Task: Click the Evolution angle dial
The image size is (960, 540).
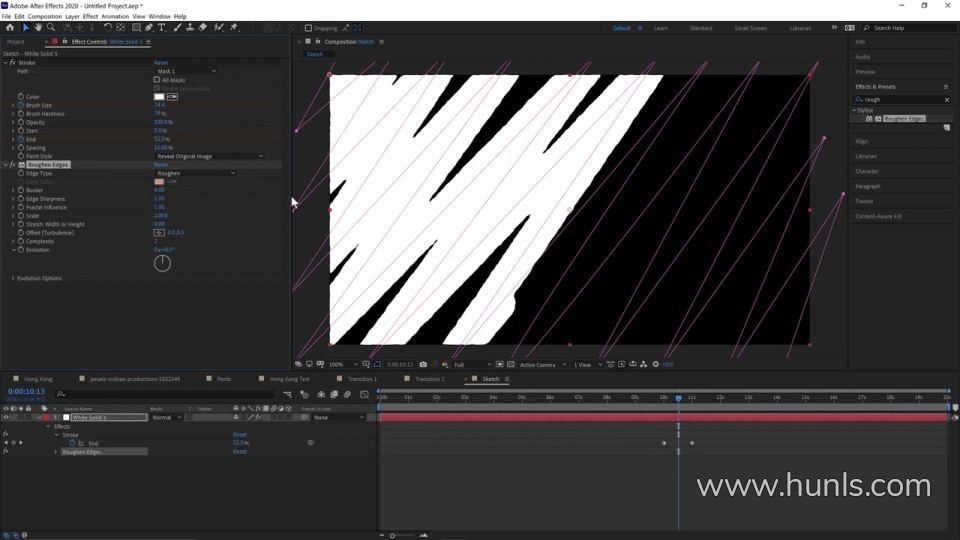Action: click(162, 263)
